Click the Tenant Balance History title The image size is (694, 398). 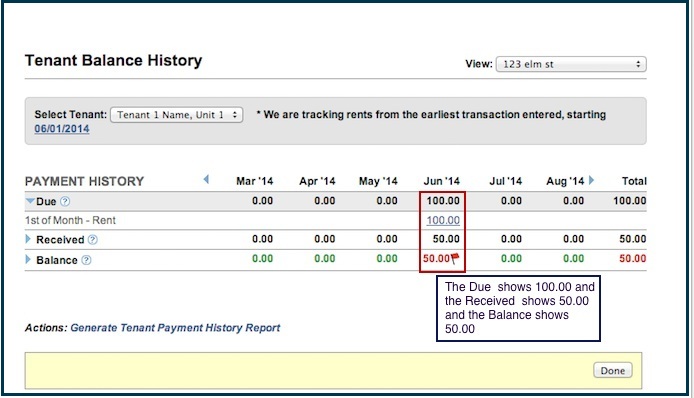point(114,61)
